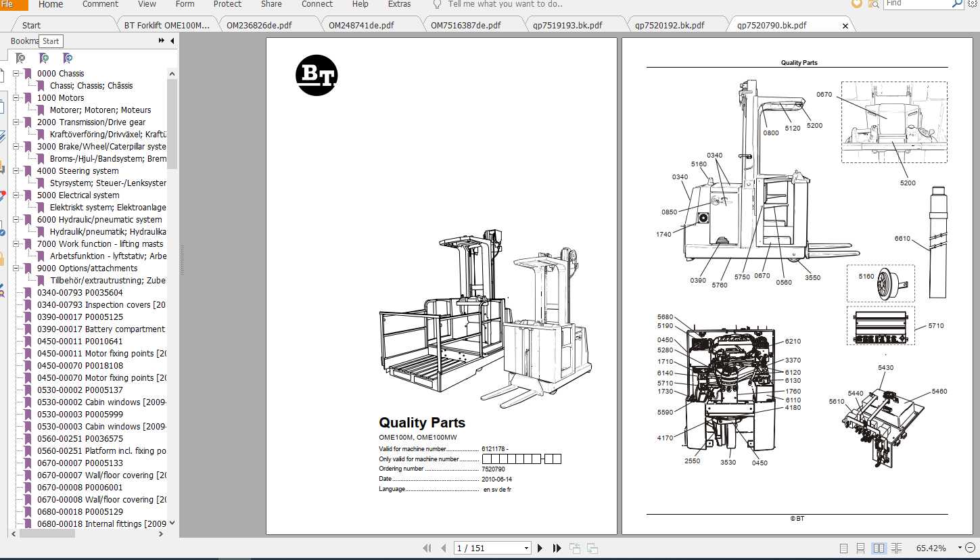This screenshot has width=980, height=560.
Task: Collapse the 7000 Work function node
Action: (16, 243)
